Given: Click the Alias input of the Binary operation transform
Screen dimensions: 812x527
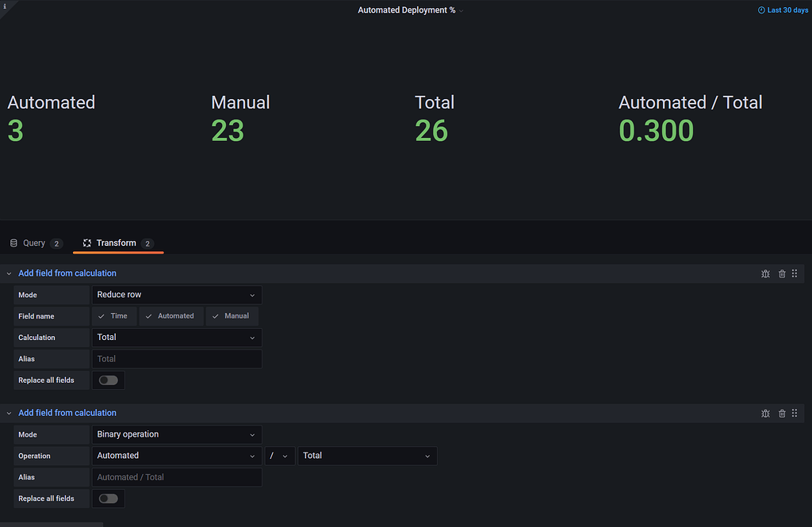Looking at the screenshot, I should [177, 476].
